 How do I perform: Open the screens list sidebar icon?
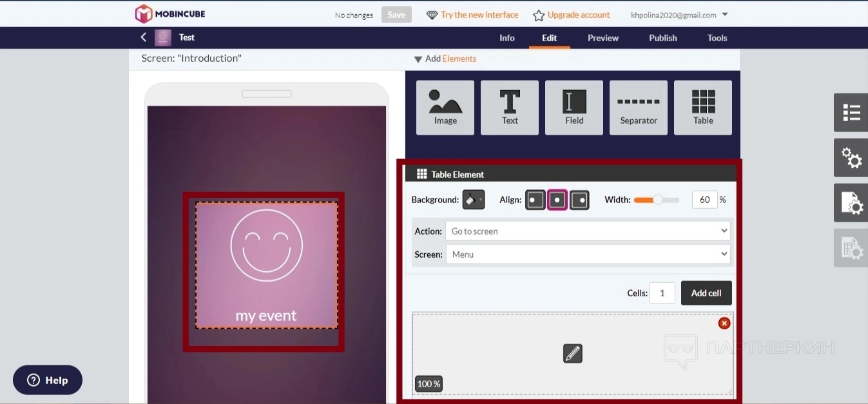(851, 113)
